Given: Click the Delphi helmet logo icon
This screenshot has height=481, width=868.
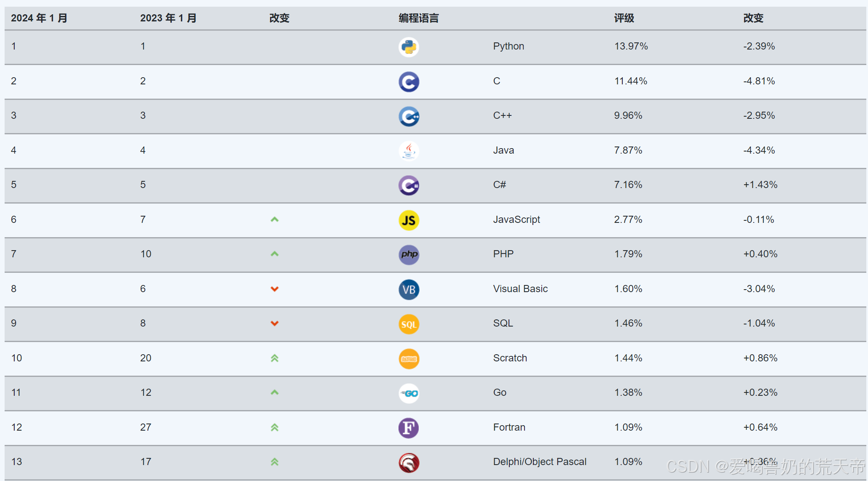Looking at the screenshot, I should coord(409,463).
